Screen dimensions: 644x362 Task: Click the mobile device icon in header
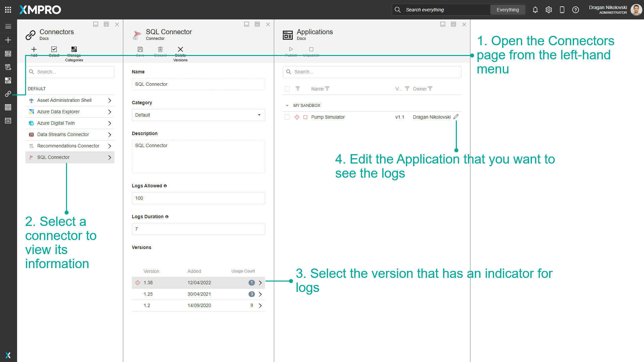point(562,10)
